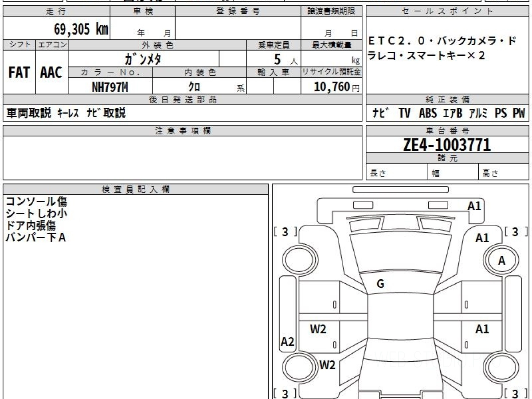Image resolution: width=532 pixels, height=399 pixels.
Task: Click the 幅 dimension cell
Action: point(453,172)
